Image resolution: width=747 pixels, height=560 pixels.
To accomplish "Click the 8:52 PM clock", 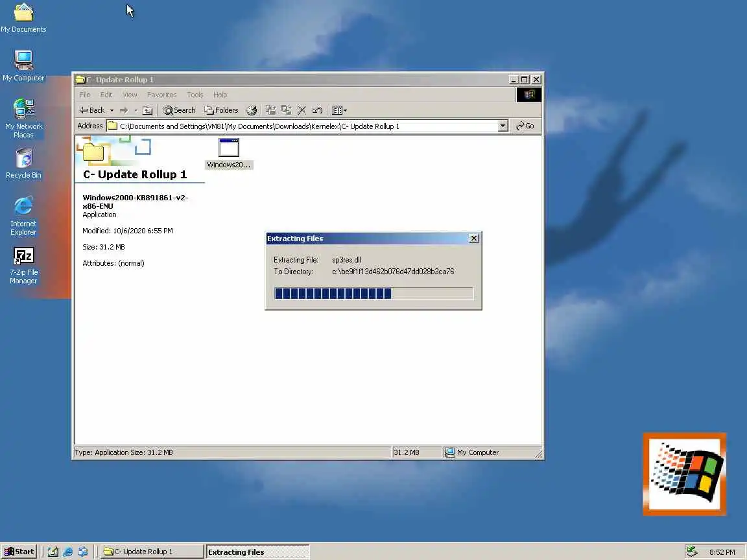I will pos(722,552).
